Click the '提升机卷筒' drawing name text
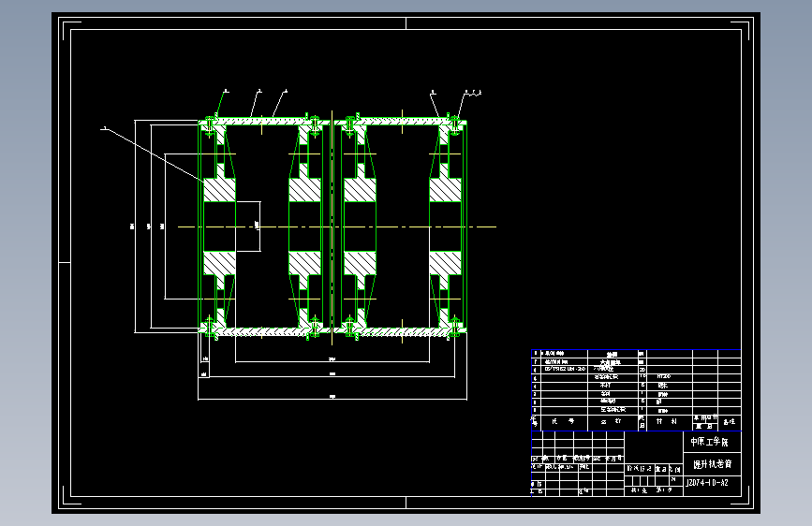Image resolution: width=812 pixels, height=526 pixels. (x=712, y=464)
